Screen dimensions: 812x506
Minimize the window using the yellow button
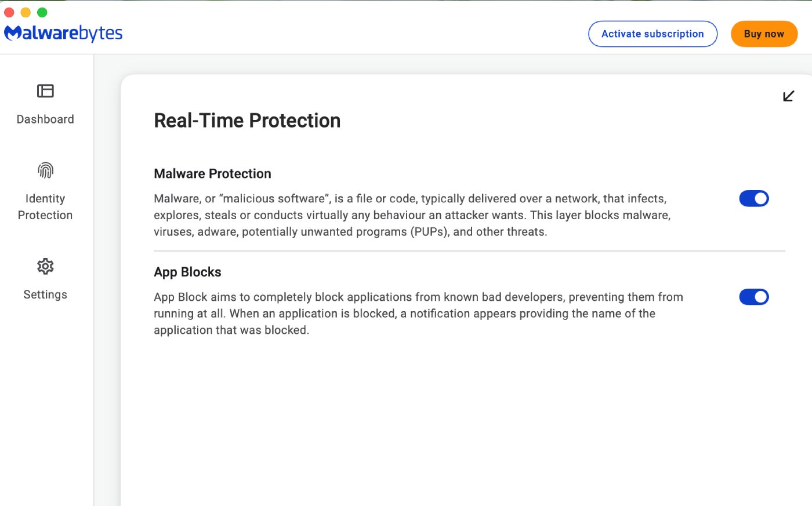[x=26, y=12]
